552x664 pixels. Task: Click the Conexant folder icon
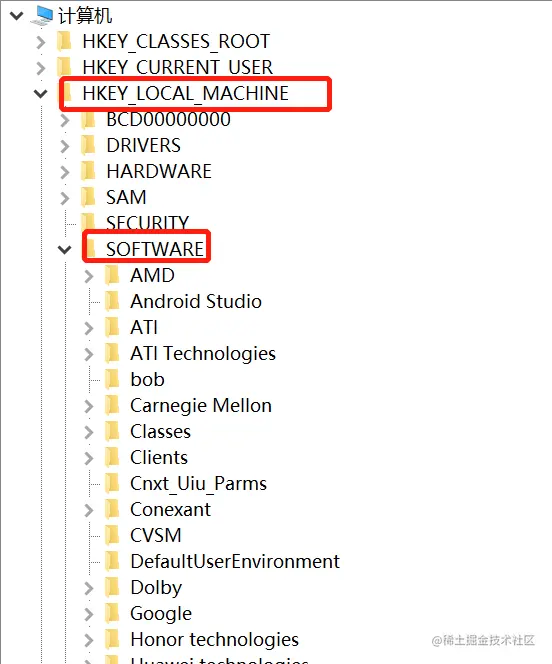pos(112,509)
